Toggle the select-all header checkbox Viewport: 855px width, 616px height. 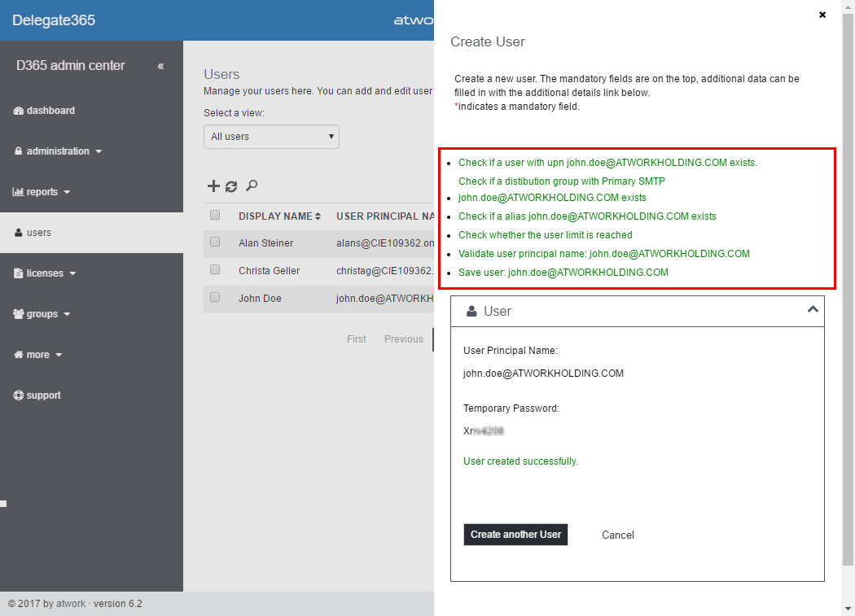(215, 216)
